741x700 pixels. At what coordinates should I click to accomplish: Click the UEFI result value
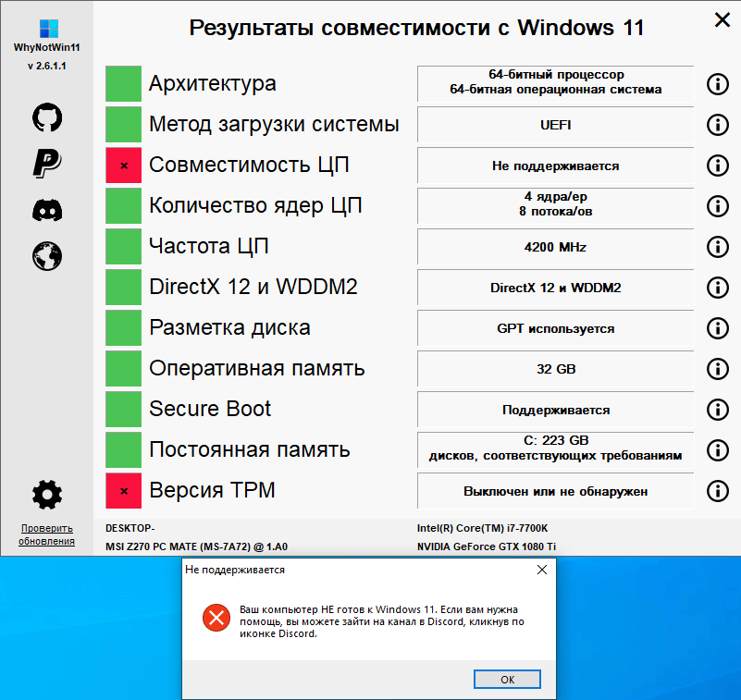556,125
